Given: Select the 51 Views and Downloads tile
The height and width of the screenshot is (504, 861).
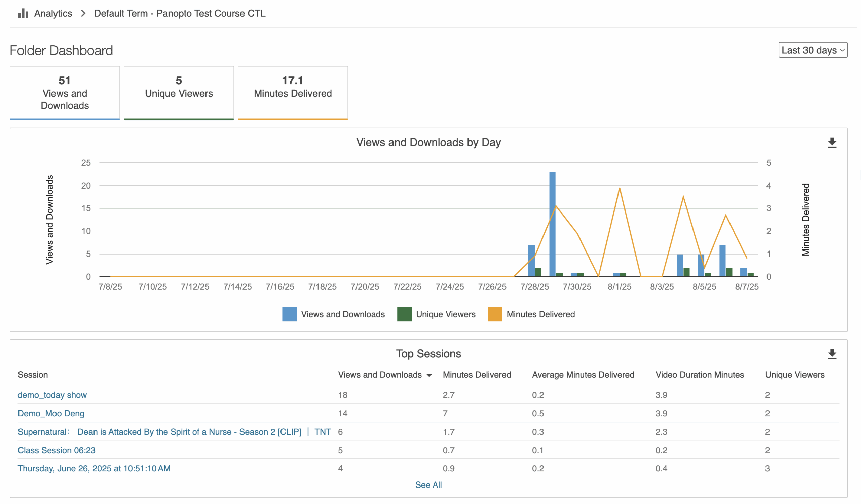Looking at the screenshot, I should coord(65,92).
